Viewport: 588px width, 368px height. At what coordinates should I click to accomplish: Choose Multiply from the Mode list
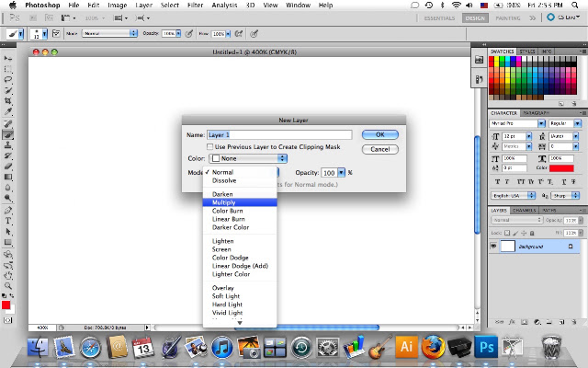[x=240, y=202]
